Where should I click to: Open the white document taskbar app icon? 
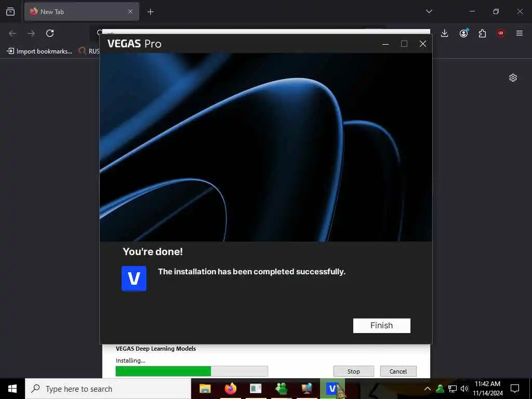256,389
